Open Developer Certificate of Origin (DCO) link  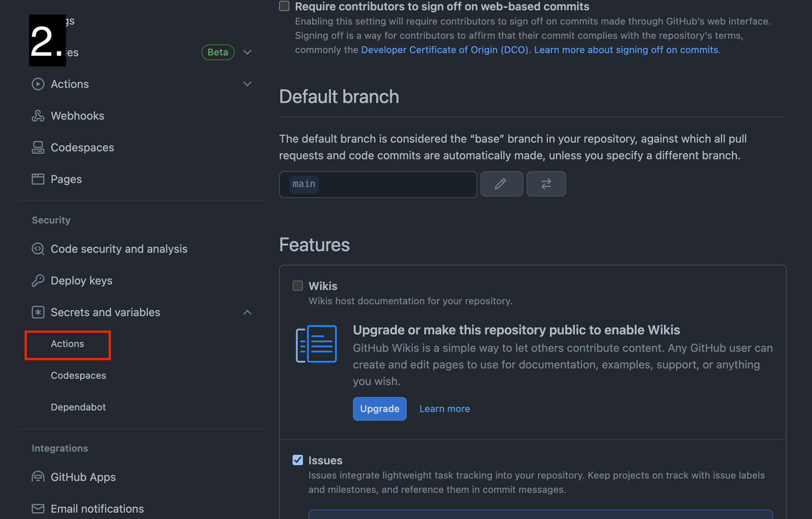click(444, 50)
